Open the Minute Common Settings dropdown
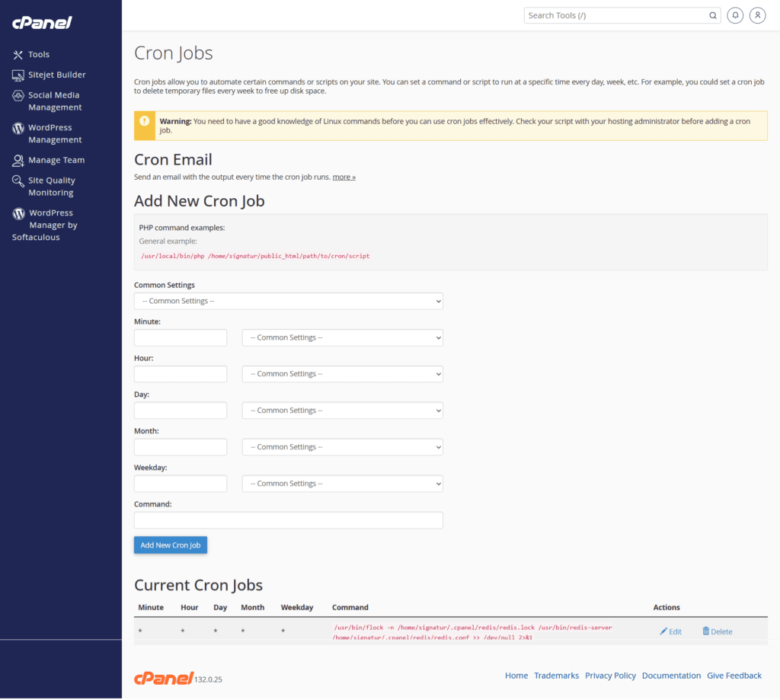Screen dimensions: 780x700 [x=341, y=337]
